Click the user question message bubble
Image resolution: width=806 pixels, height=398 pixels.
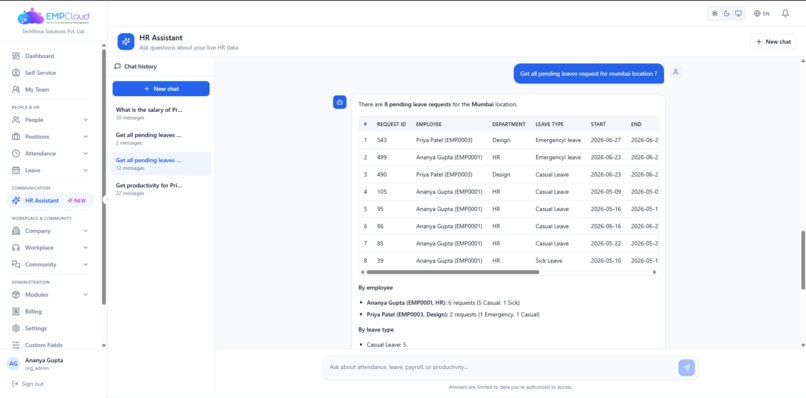(589, 74)
